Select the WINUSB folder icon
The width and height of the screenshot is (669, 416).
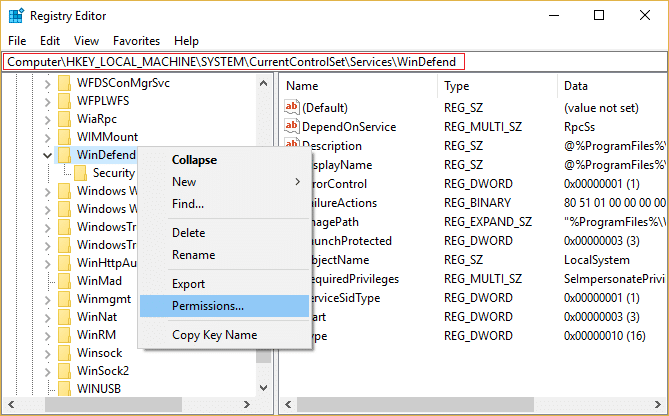tap(65, 388)
